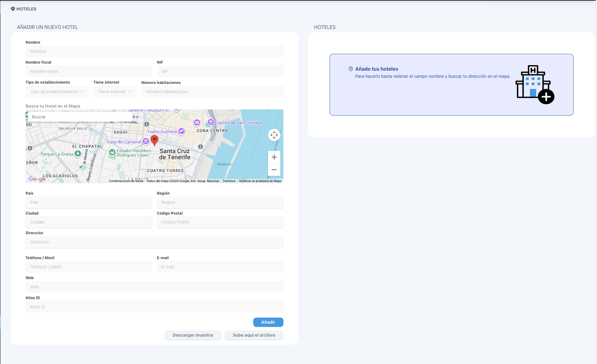
Task: Click the Nombre fiscal input field
Action: pyautogui.click(x=89, y=71)
